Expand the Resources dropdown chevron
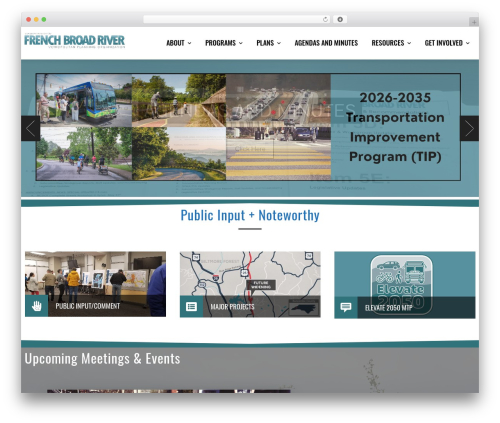 [x=409, y=43]
